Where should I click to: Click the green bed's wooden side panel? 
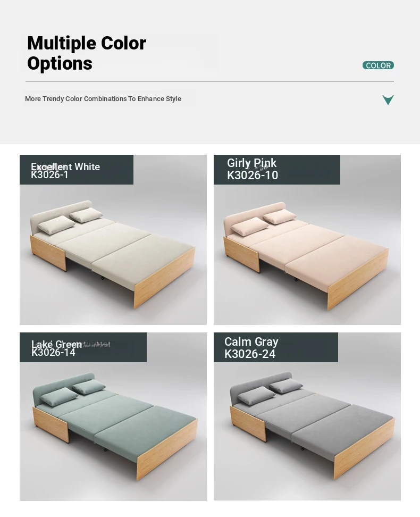coord(167,450)
